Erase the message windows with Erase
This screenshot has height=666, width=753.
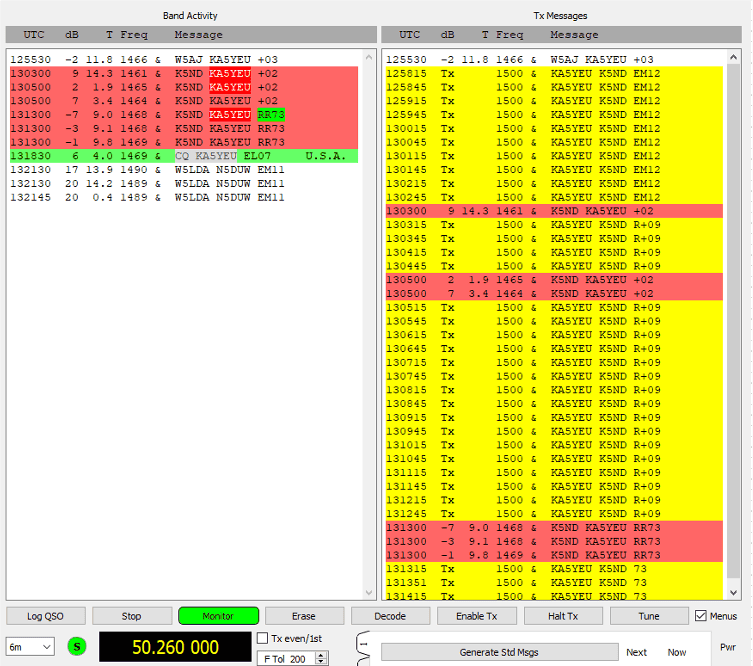[305, 616]
